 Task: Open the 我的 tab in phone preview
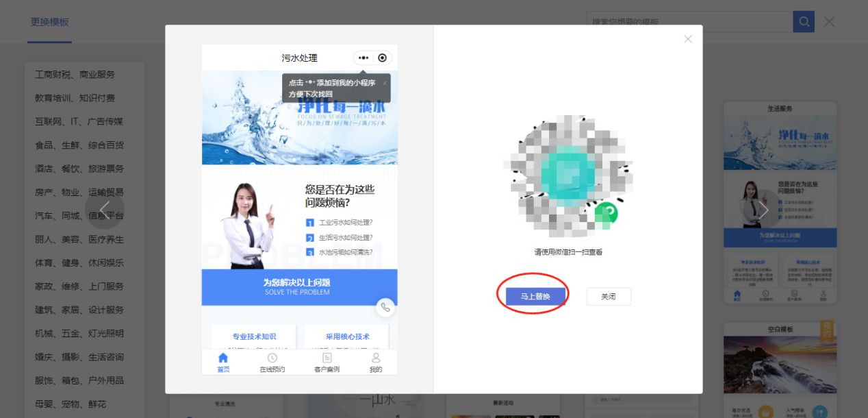[376, 363]
